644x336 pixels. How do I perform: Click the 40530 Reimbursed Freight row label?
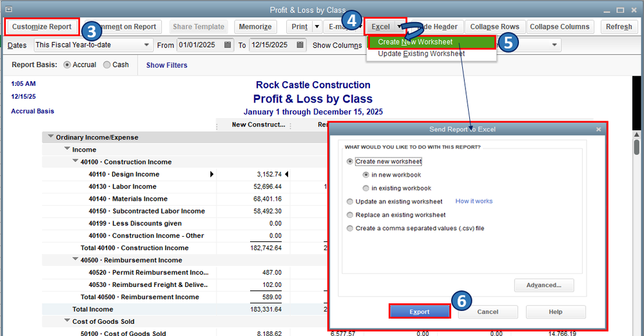pos(148,284)
